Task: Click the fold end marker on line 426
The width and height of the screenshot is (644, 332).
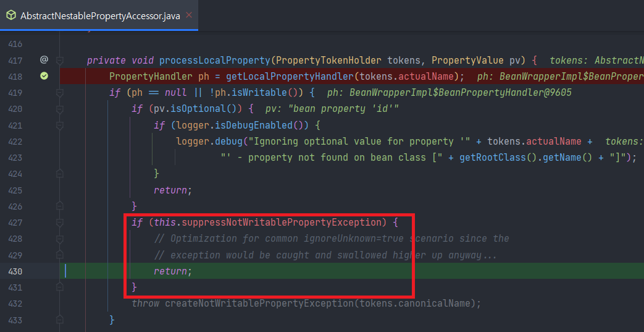Action: coord(60,206)
